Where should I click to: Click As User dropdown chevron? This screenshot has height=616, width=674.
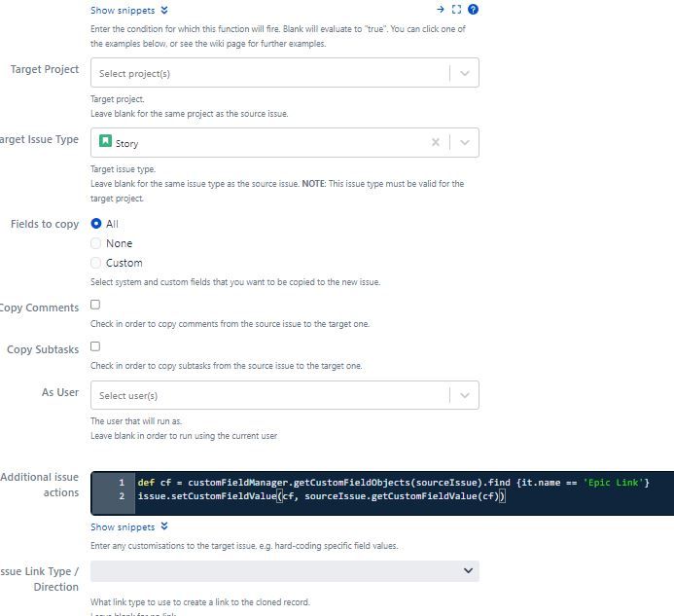click(x=465, y=395)
